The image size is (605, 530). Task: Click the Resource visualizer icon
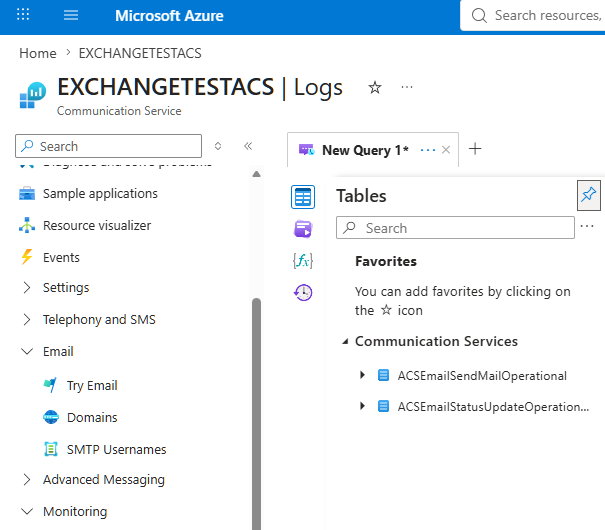[27, 225]
